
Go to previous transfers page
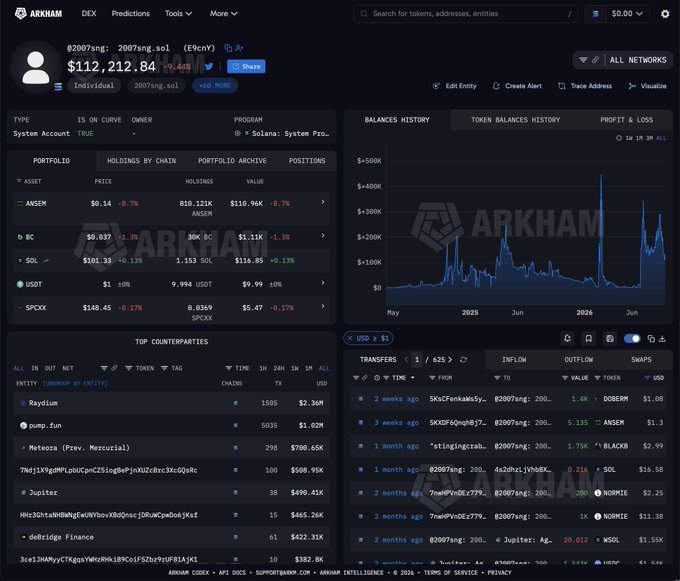406,360
